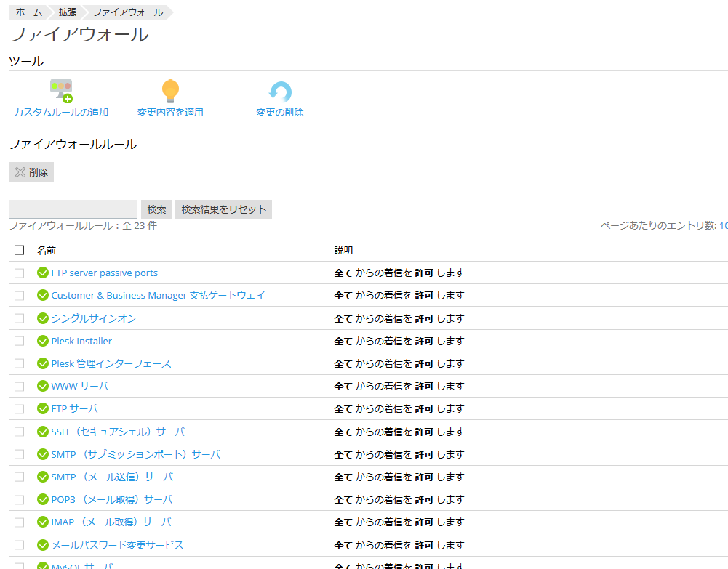Toggle the select-all checkbox in table header
Image resolution: width=728 pixels, height=569 pixels.
(x=20, y=250)
